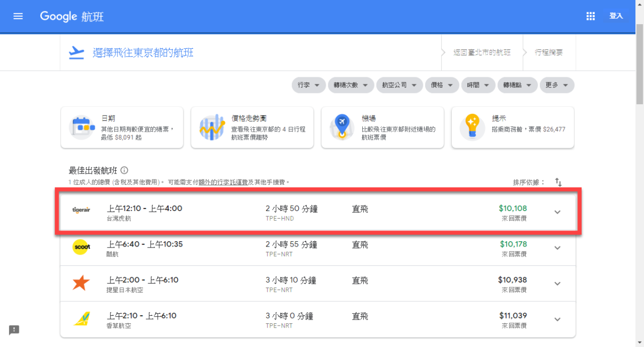
Task: Click the sort order arrows icon
Action: (558, 182)
